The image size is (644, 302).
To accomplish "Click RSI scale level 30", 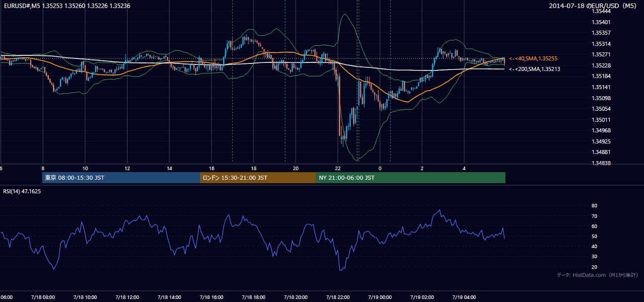I will [x=595, y=256].
